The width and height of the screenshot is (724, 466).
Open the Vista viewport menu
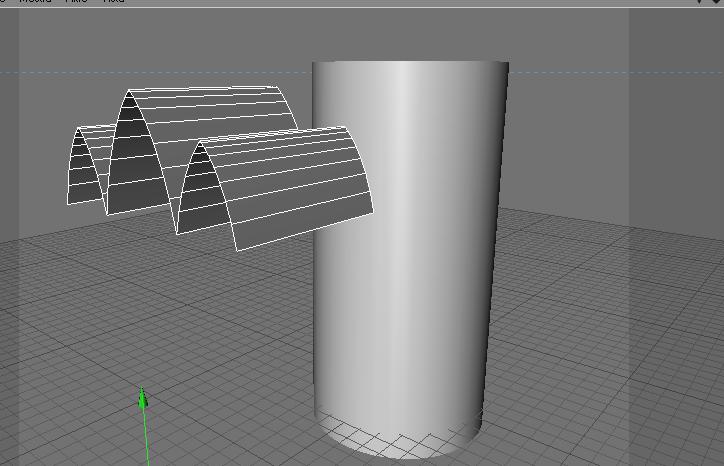click(114, 1)
